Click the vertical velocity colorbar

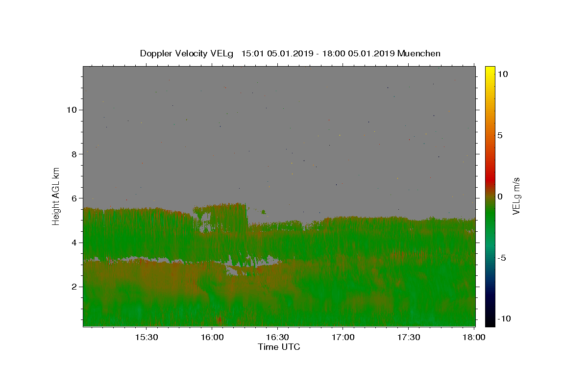[x=490, y=196]
